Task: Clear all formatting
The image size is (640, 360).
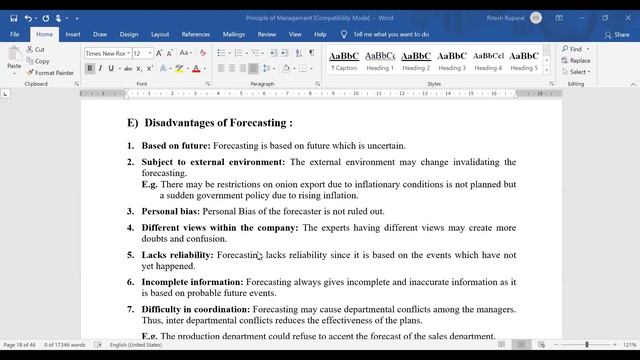Action: [x=203, y=53]
